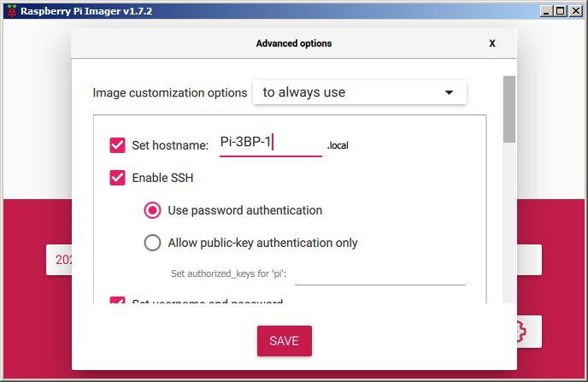
Task: Close the Advanced options dialog with X
Action: [x=492, y=44]
